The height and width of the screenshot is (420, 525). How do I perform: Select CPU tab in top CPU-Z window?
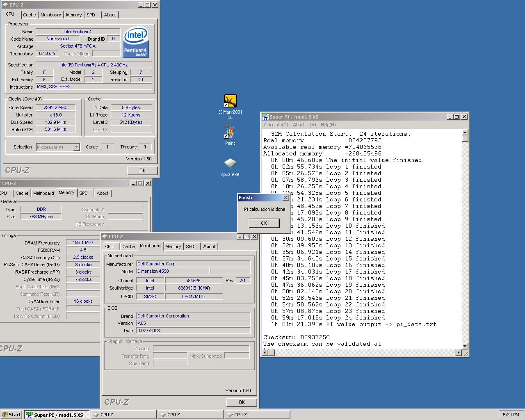click(10, 14)
